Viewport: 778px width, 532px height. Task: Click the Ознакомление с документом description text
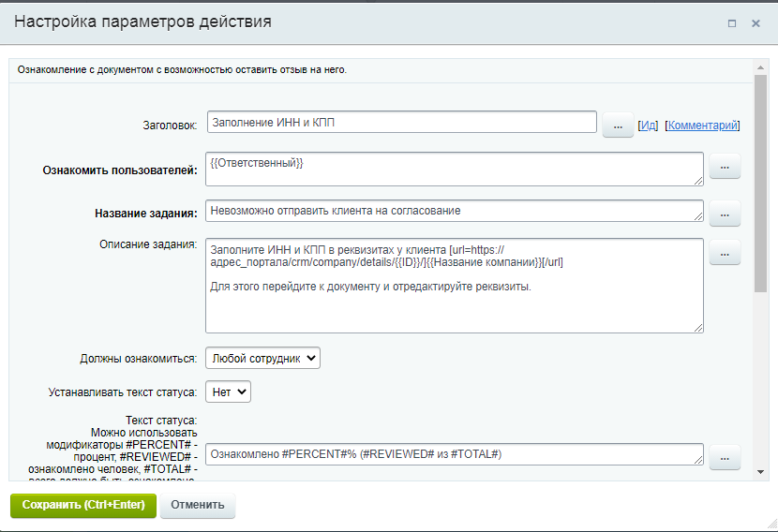[182, 70]
